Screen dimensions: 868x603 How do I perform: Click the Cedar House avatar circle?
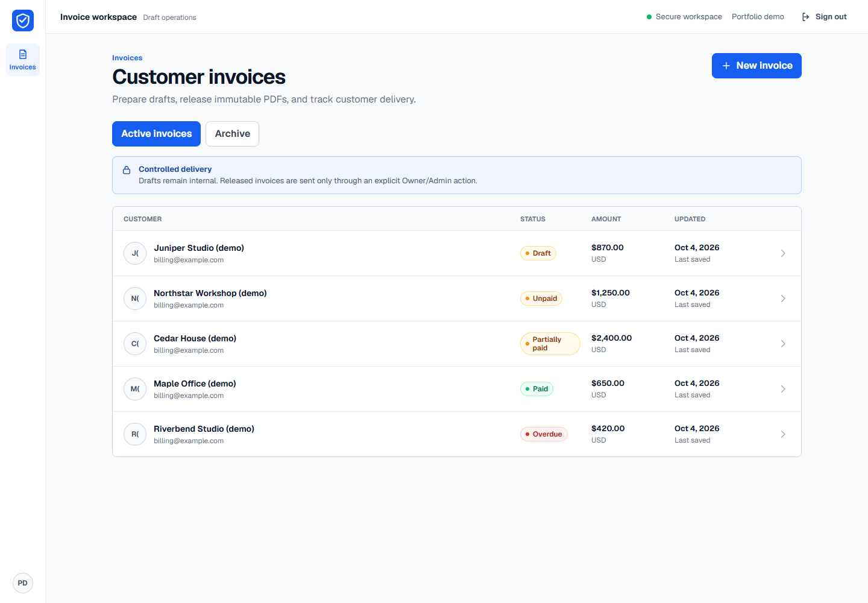135,344
